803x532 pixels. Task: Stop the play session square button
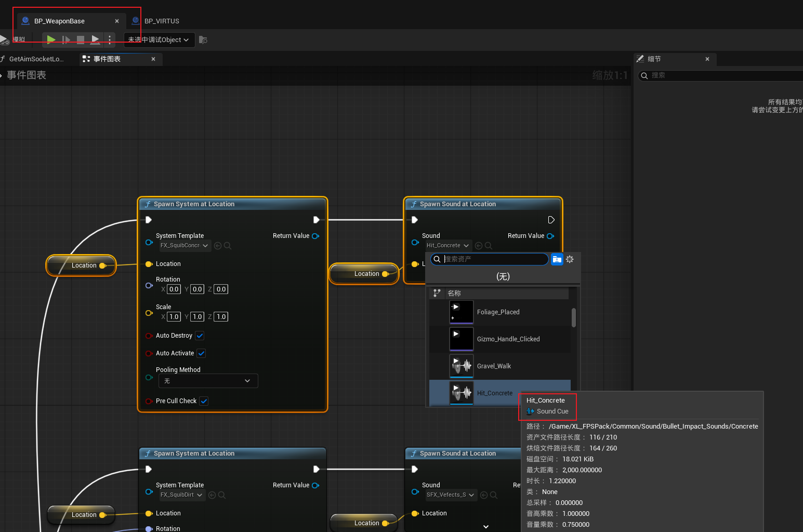coord(81,39)
